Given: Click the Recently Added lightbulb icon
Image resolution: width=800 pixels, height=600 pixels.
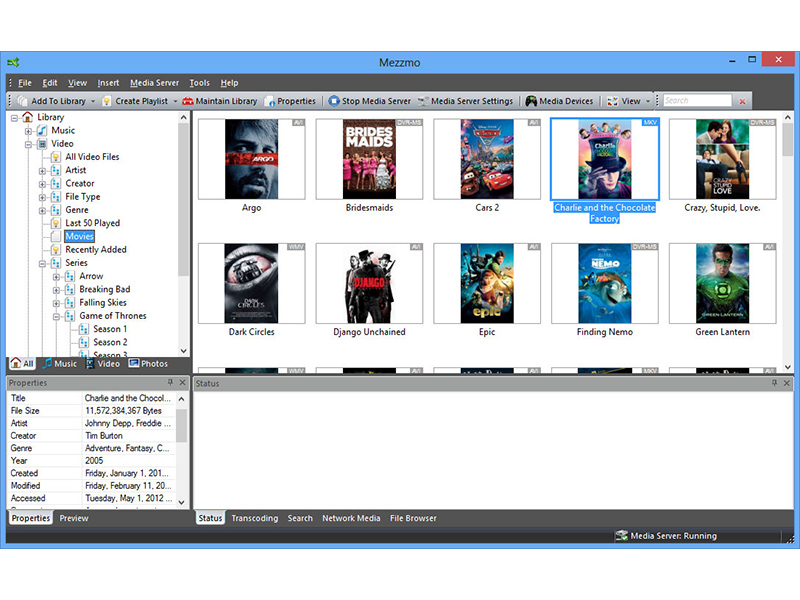Looking at the screenshot, I should click(56, 250).
